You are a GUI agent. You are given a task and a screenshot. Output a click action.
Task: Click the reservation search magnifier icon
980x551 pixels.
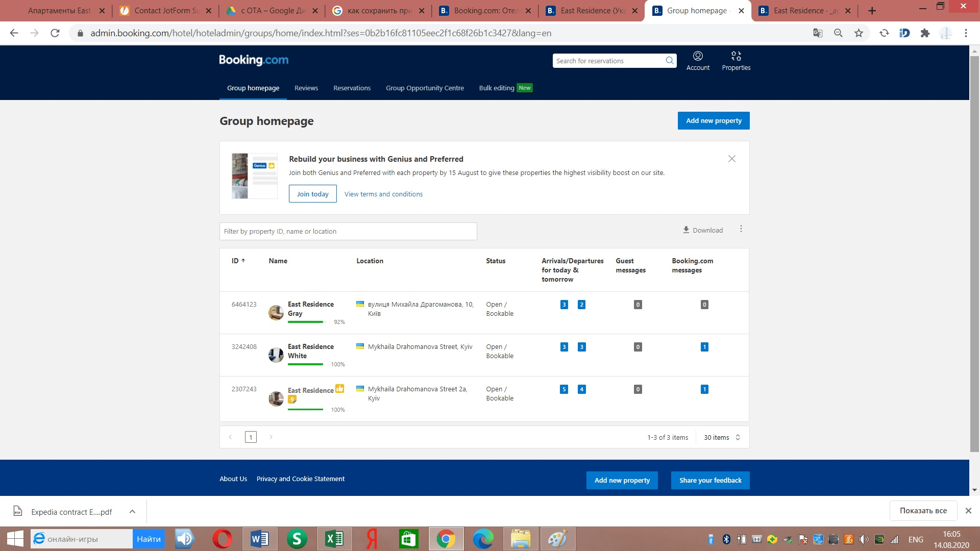(x=670, y=61)
